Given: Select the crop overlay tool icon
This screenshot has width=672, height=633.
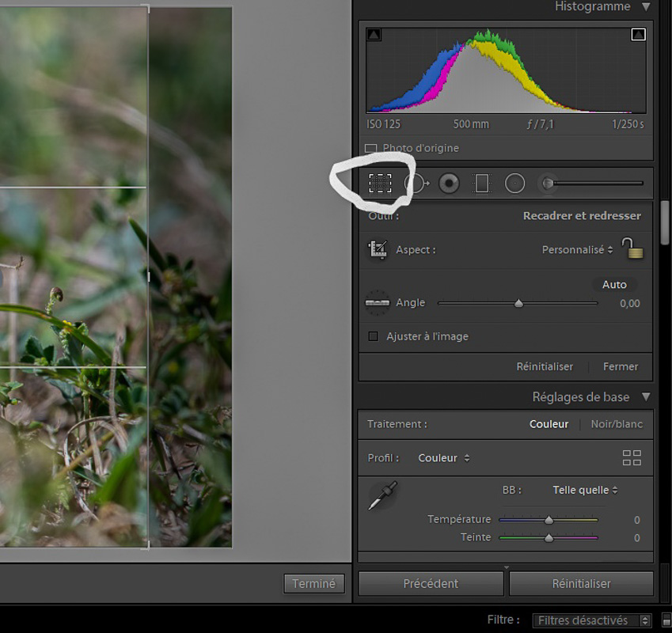Looking at the screenshot, I should click(x=380, y=184).
